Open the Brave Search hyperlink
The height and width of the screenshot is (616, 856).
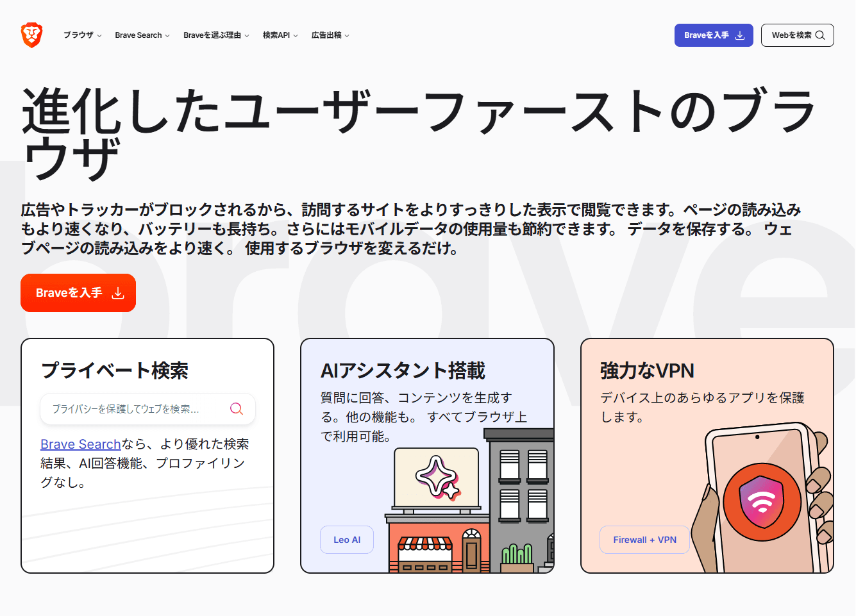(80, 444)
